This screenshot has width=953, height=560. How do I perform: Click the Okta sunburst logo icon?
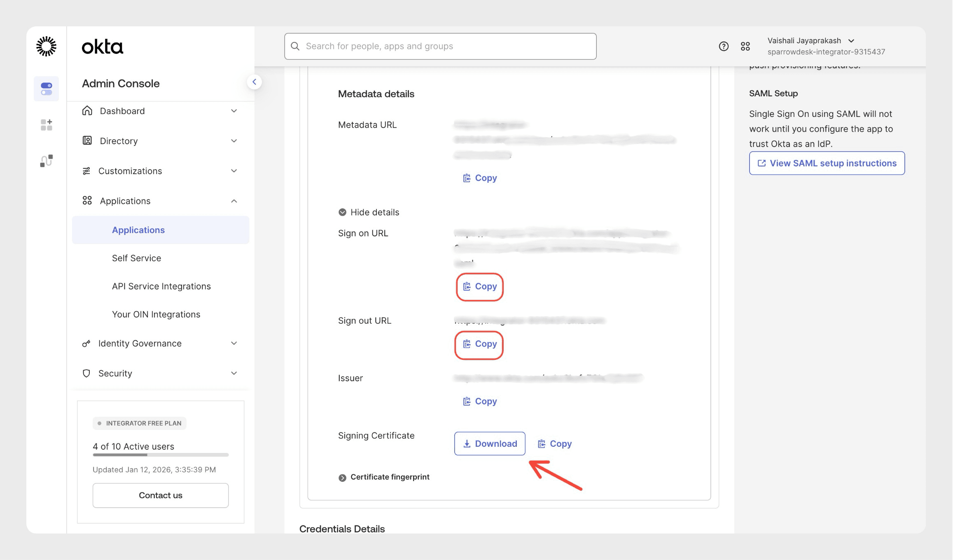pos(46,46)
